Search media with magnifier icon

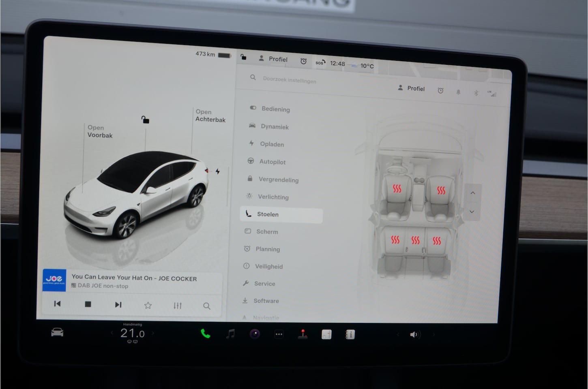(x=206, y=306)
